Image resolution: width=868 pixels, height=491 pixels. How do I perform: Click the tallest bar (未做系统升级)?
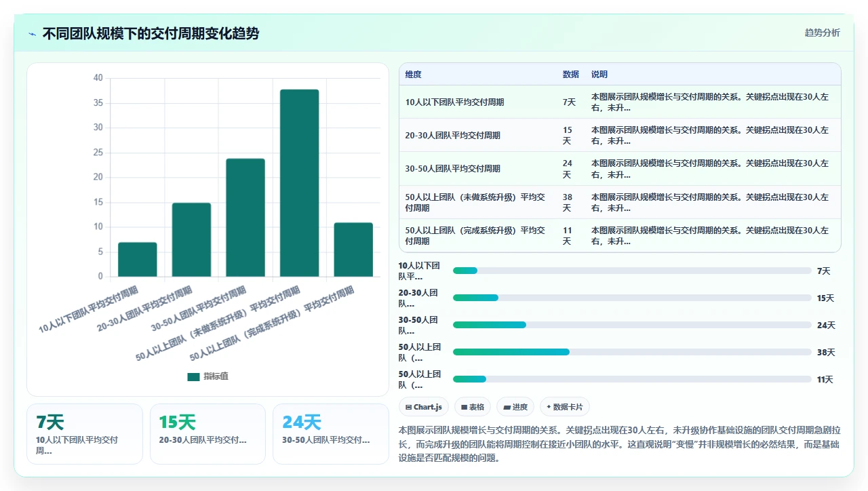(x=299, y=183)
